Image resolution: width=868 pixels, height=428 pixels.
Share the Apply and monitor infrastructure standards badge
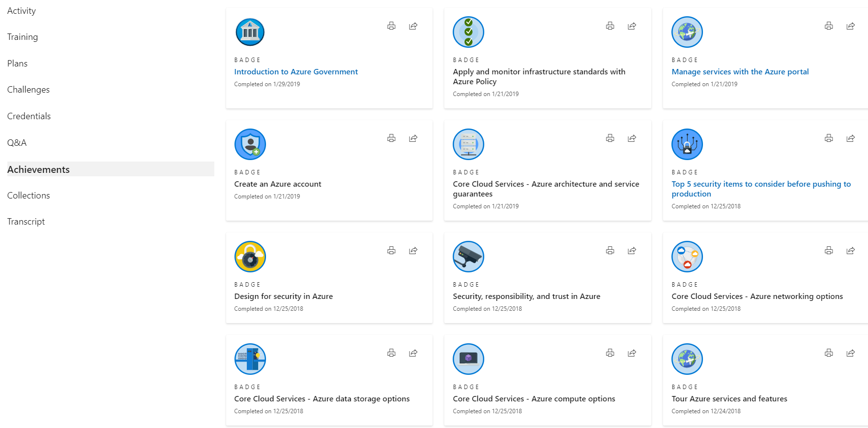632,26
